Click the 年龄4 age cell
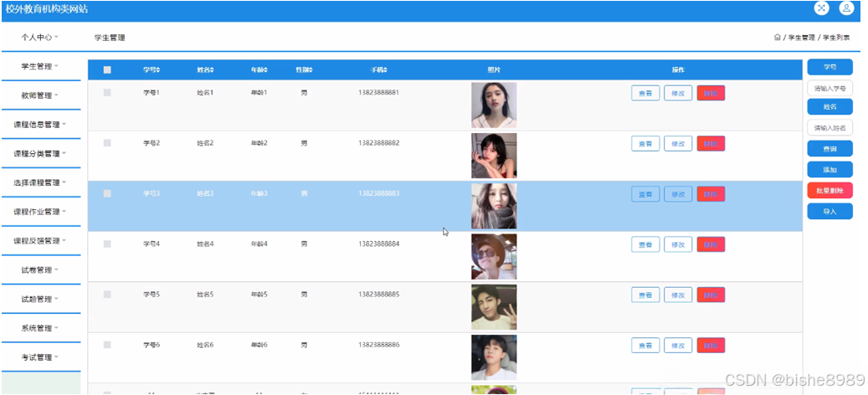This screenshot has width=868, height=395. (259, 244)
